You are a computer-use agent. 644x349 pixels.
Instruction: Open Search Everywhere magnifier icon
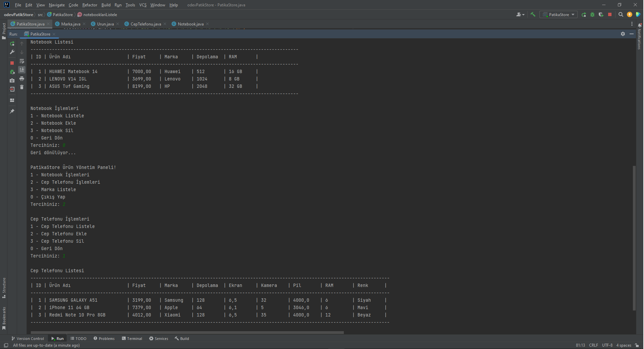tap(621, 14)
